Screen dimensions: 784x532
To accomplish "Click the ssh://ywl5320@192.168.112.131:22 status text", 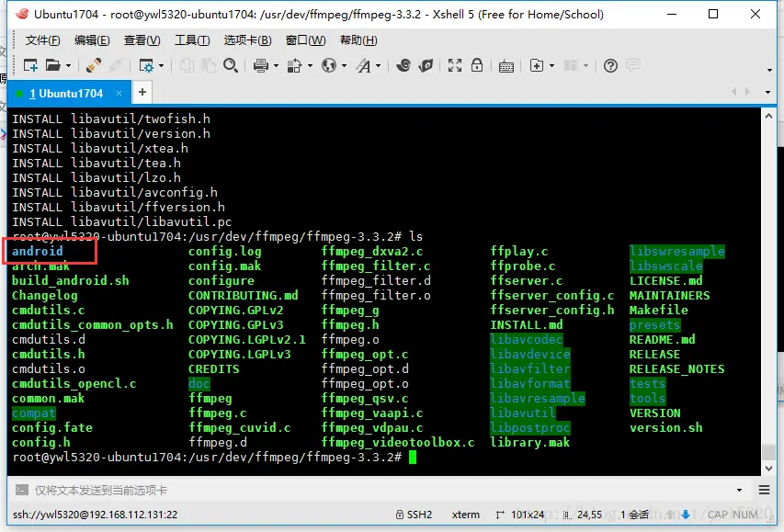I will tap(95, 515).
